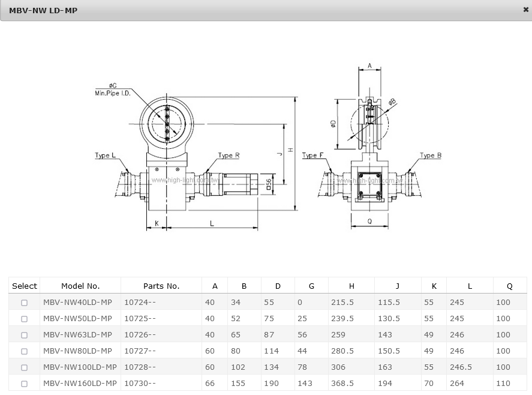
Task: Click the H column header
Action: 351,286
